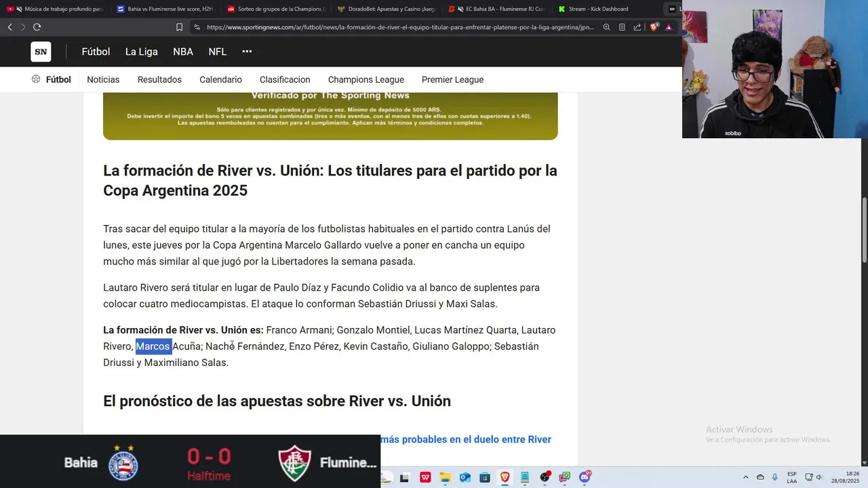868x488 pixels.
Task: Open Resultados in the sub-navigation
Action: [159, 79]
